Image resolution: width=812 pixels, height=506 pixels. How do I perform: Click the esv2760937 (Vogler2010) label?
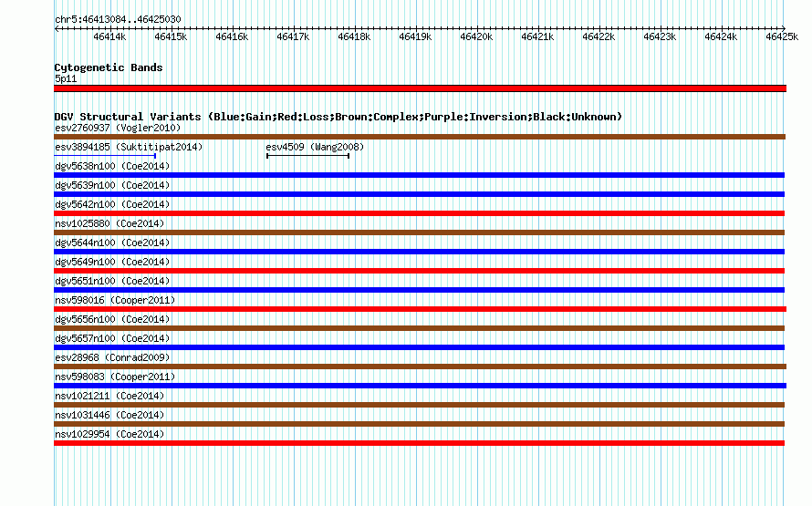click(118, 128)
